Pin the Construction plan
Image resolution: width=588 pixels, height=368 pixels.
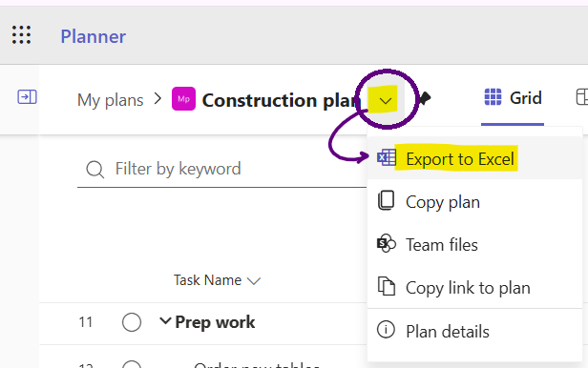424,98
